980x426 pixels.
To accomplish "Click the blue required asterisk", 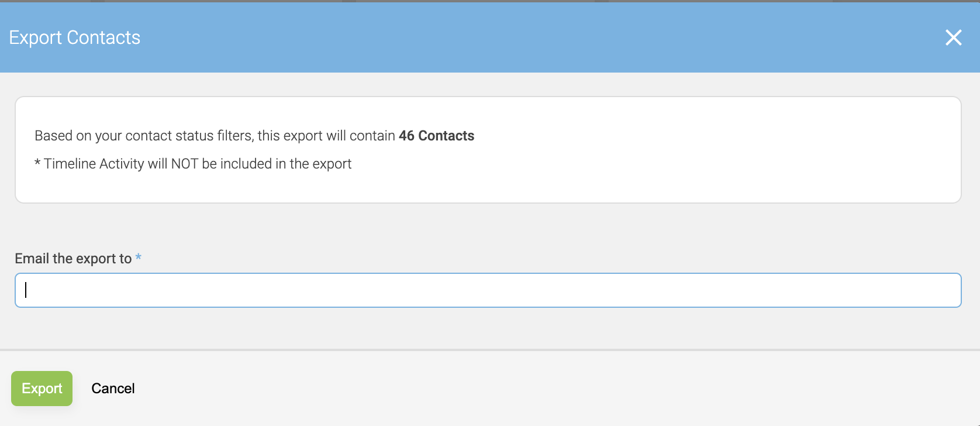I will (139, 257).
